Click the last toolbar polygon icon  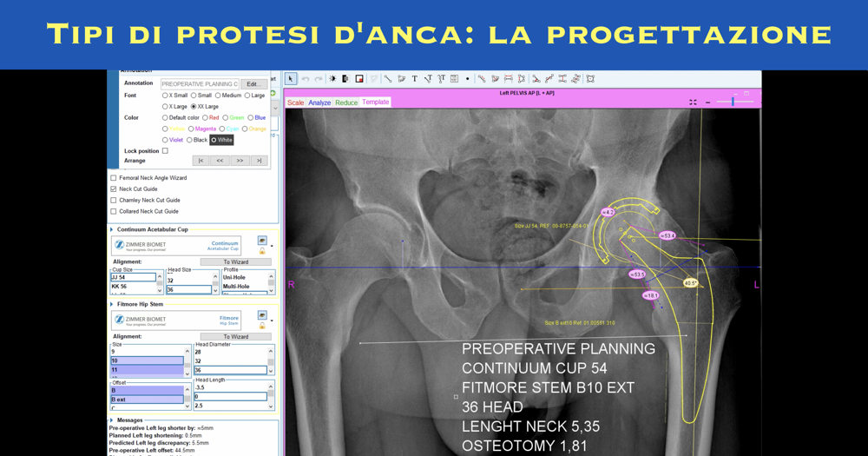590,79
